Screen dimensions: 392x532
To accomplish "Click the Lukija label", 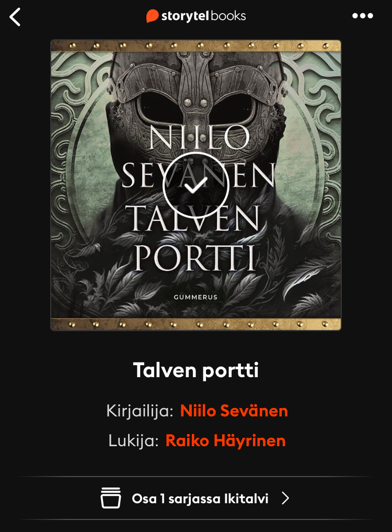I will pyautogui.click(x=134, y=441).
